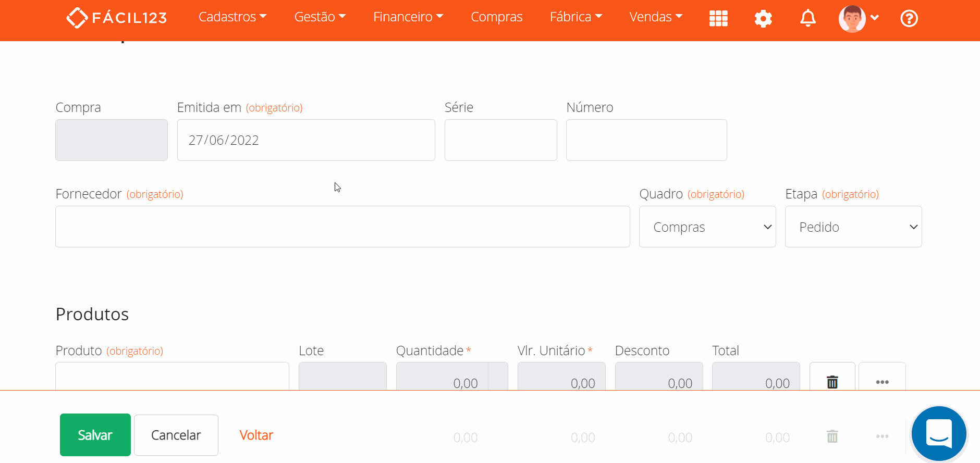
Task: Show notifications bell
Action: pos(807,19)
